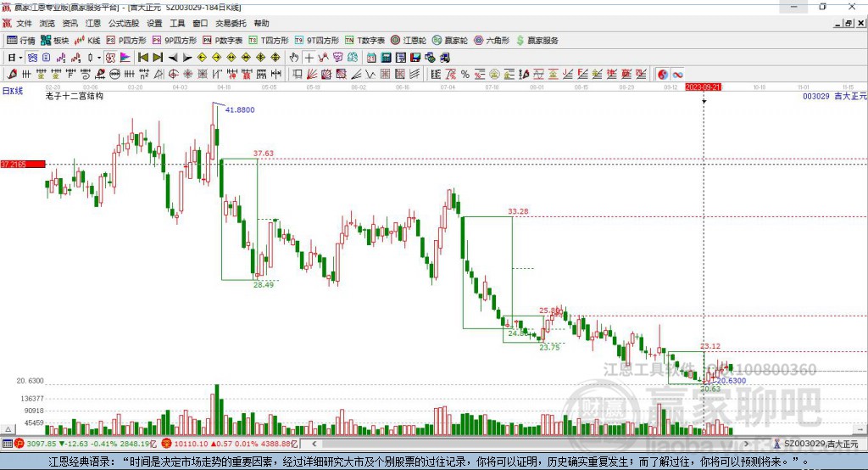The height and width of the screenshot is (470, 868).
Task: Open the 江恩 menu
Action: (93, 23)
